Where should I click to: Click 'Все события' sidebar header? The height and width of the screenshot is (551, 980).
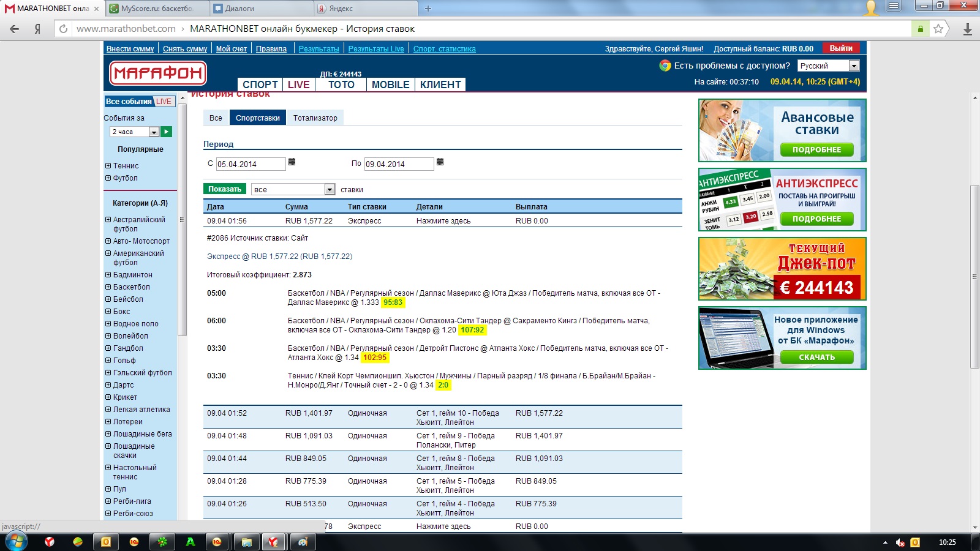(129, 102)
